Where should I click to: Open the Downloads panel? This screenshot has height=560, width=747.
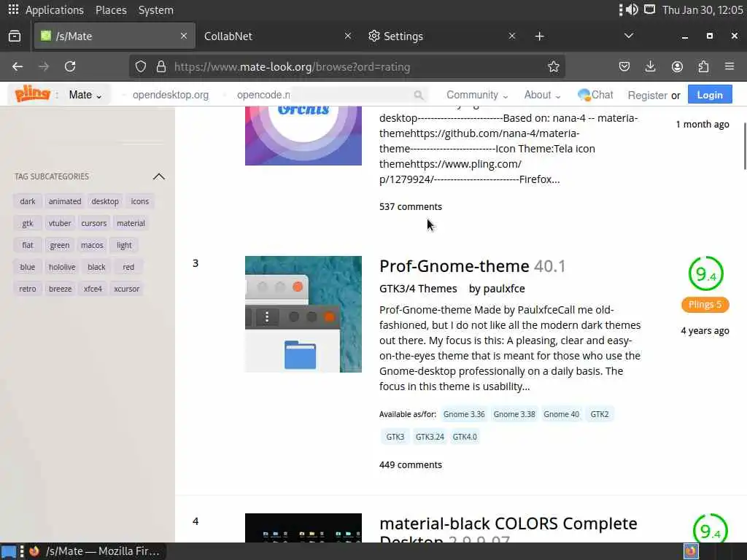tap(650, 66)
